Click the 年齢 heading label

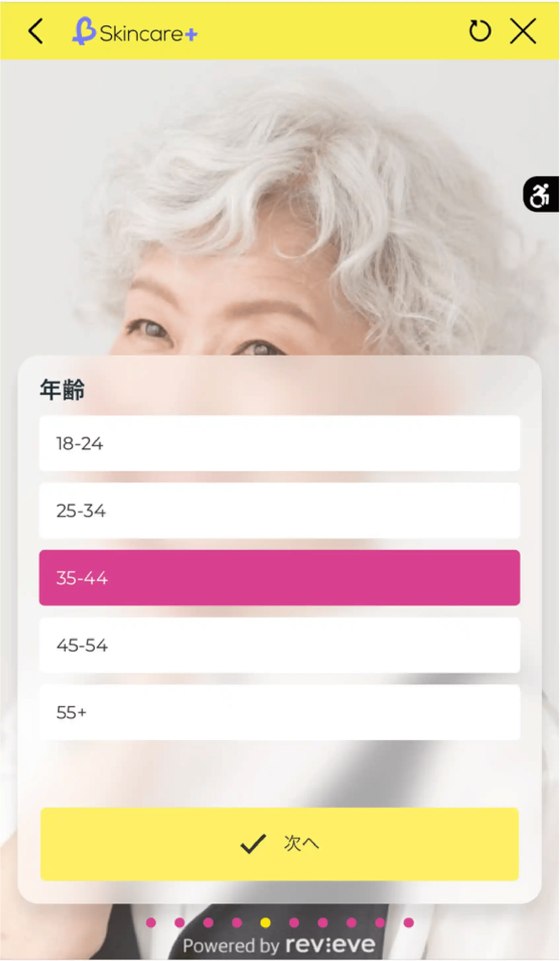[62, 390]
